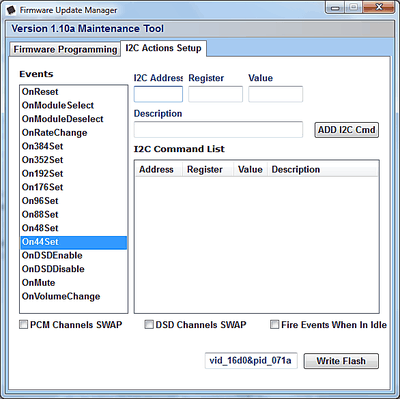Select the OnMute event entry
Image resolution: width=400 pixels, height=399 pixels.
coord(74,283)
